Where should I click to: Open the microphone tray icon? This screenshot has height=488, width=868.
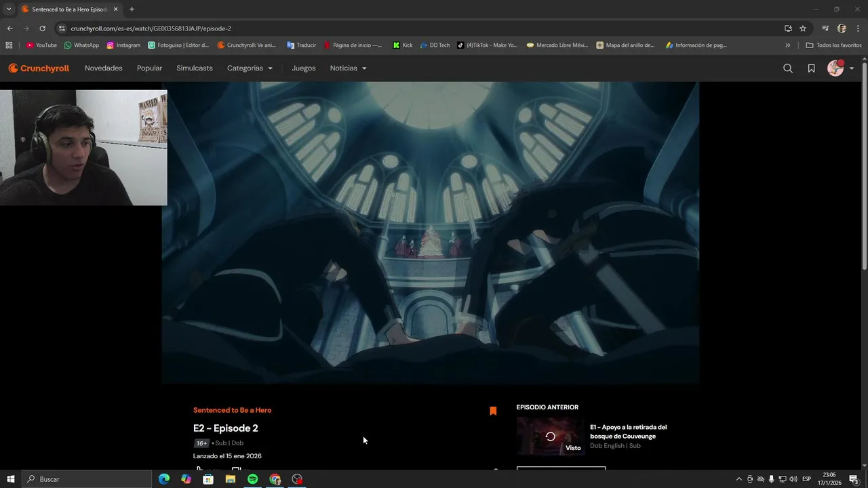771,479
